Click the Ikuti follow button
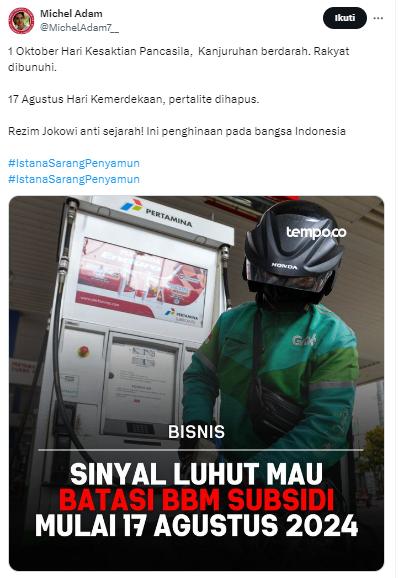 tap(345, 18)
